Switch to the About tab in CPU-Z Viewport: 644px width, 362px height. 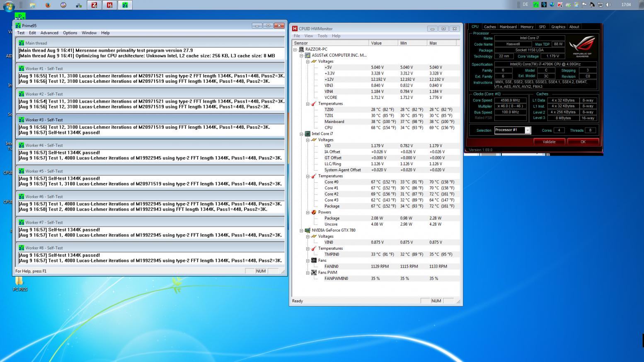(x=574, y=27)
